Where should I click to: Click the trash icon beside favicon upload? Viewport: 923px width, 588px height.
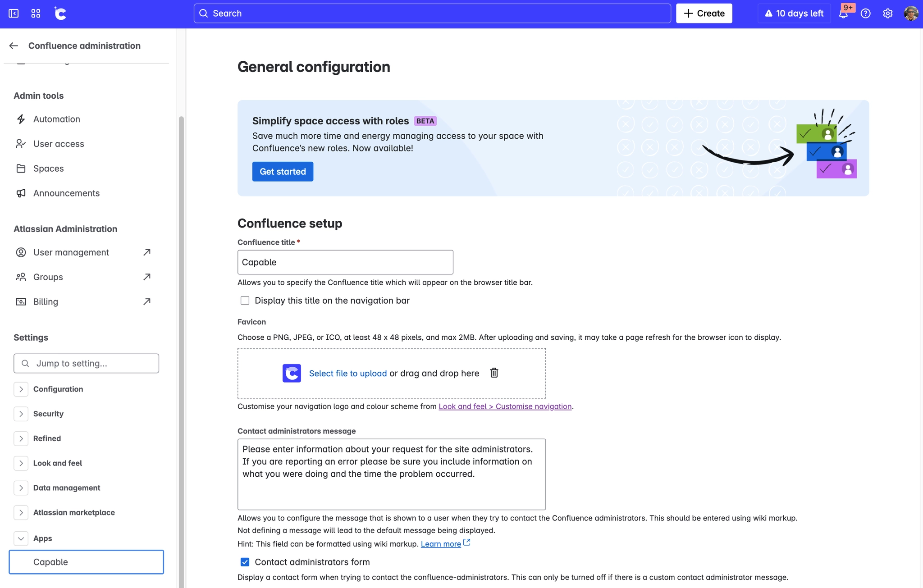494,373
